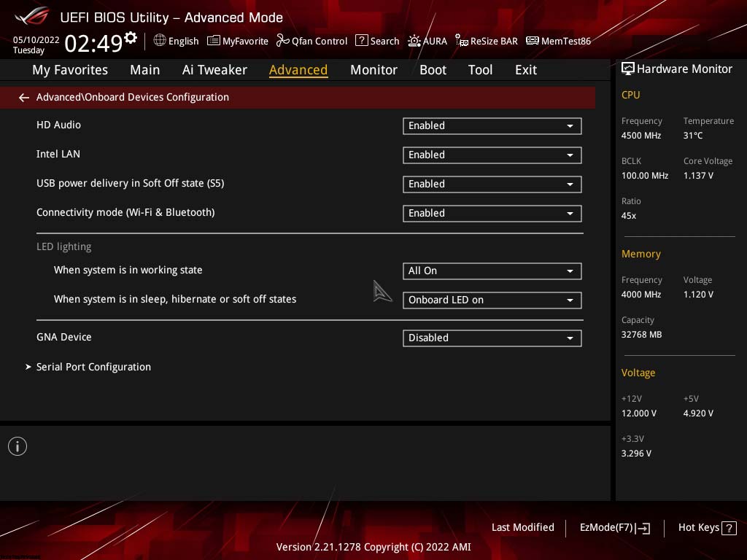Click the +3.3V value 3.296 V
The image size is (747, 560).
click(636, 454)
